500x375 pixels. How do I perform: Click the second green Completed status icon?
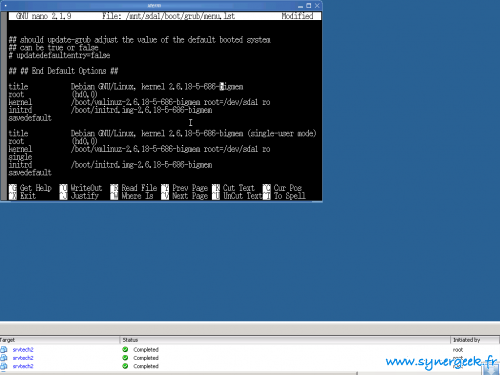click(x=125, y=358)
